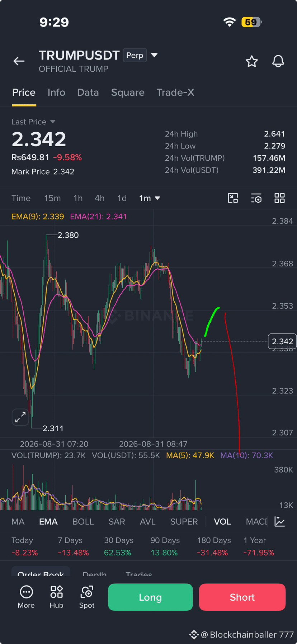Open the chart drawing tools icon
This screenshot has width=297, height=644.
[233, 198]
